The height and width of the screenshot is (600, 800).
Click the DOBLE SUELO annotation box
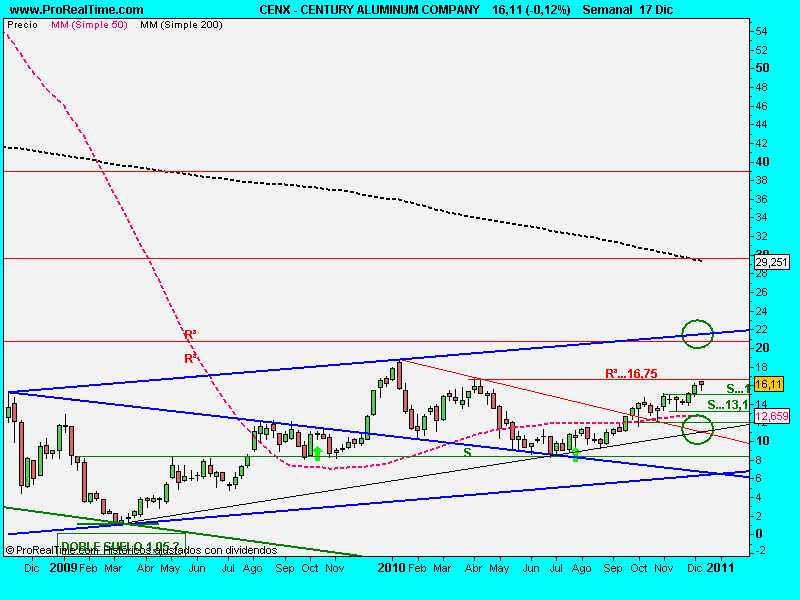(121, 545)
